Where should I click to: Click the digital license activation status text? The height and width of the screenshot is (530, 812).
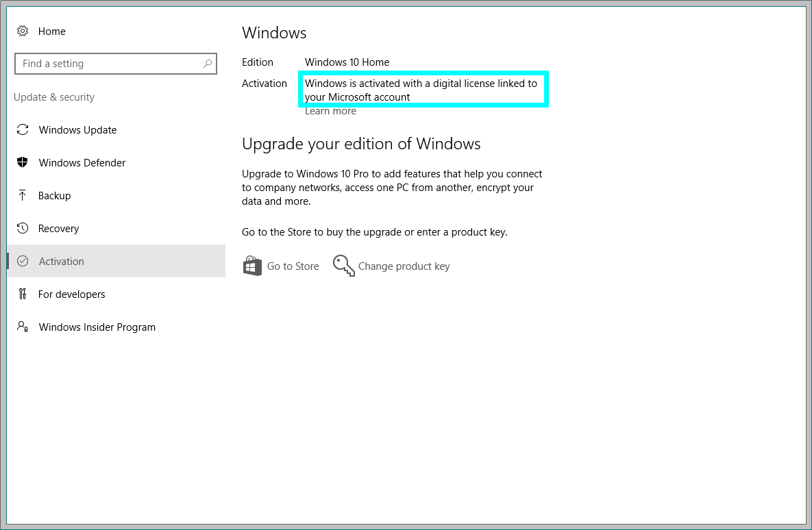421,90
